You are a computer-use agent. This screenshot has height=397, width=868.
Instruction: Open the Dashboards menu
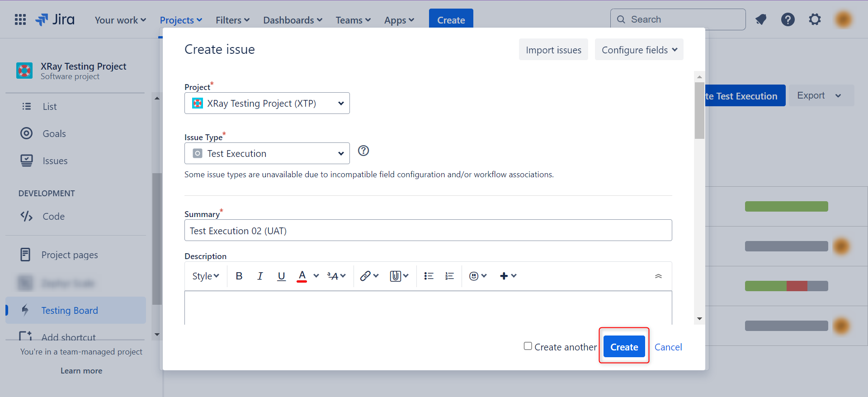292,20
